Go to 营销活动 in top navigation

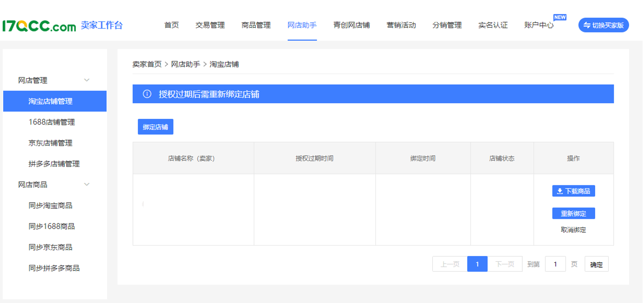(401, 25)
